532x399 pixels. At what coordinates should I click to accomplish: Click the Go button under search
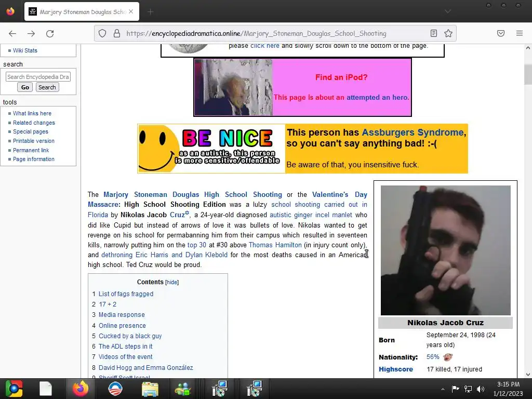[25, 87]
